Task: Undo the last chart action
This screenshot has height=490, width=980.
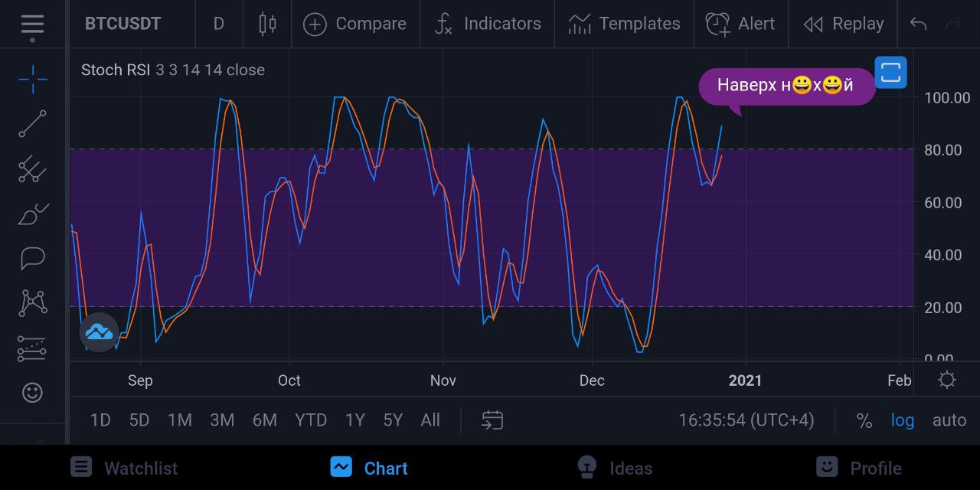Action: pyautogui.click(x=918, y=24)
